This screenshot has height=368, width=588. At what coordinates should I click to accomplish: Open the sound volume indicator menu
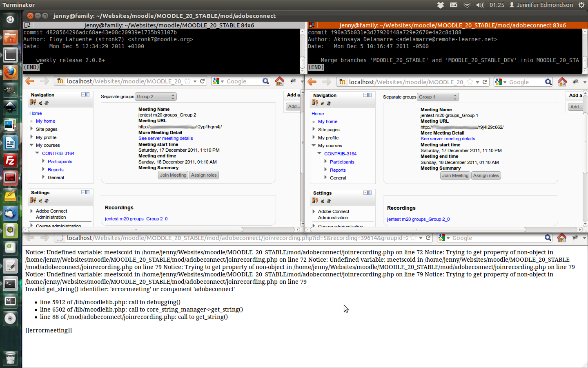(x=480, y=5)
